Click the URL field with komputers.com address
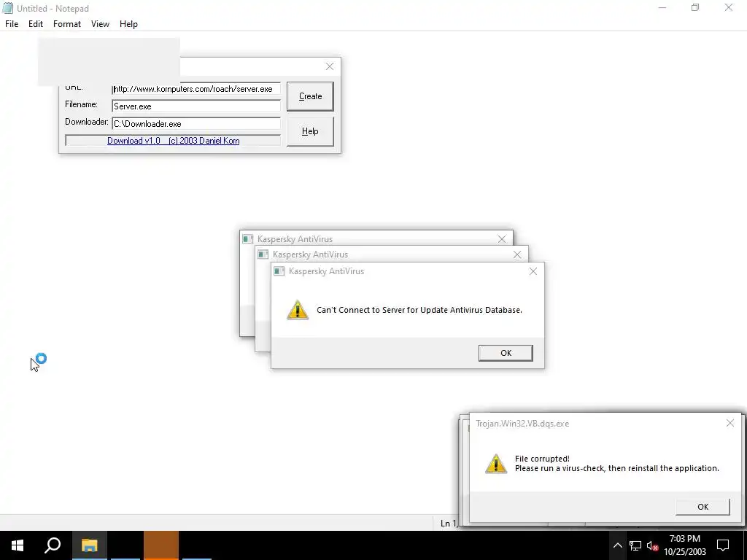The image size is (747, 560). [x=196, y=89]
